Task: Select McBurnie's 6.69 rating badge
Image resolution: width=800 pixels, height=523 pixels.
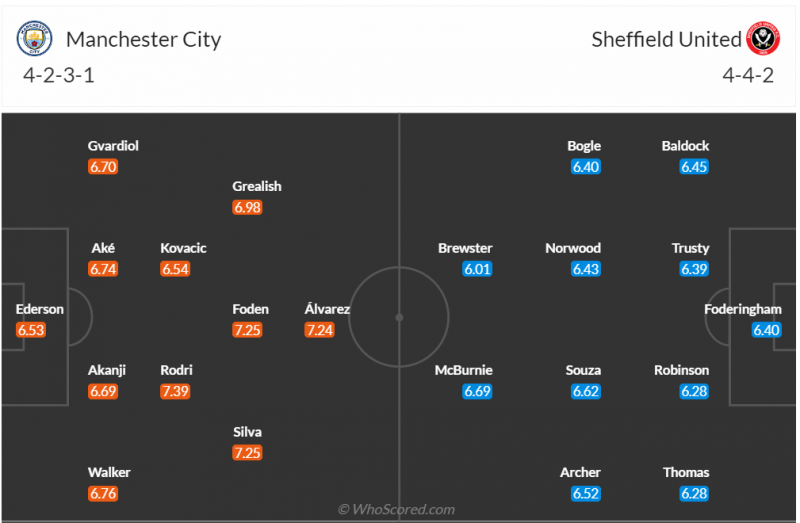Action: click(477, 391)
